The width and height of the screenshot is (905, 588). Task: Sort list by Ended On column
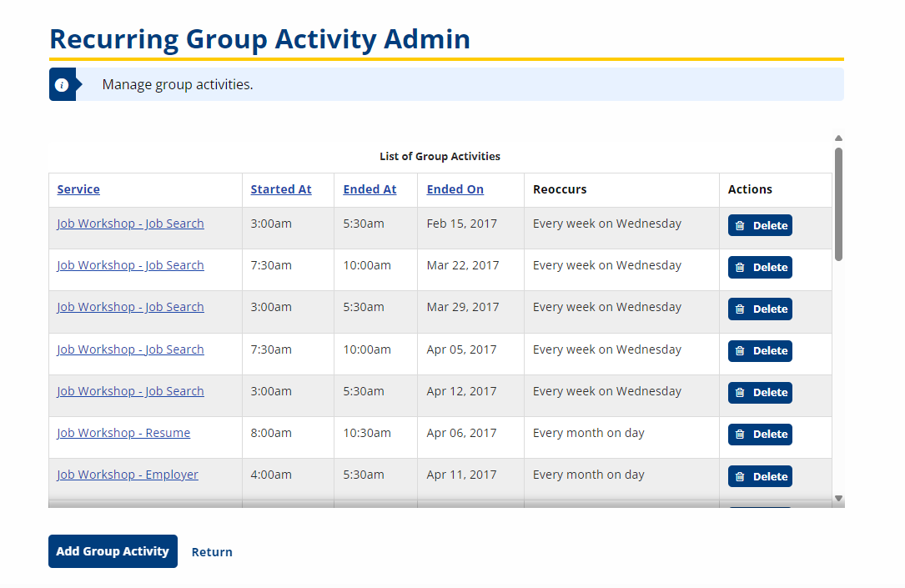point(455,189)
